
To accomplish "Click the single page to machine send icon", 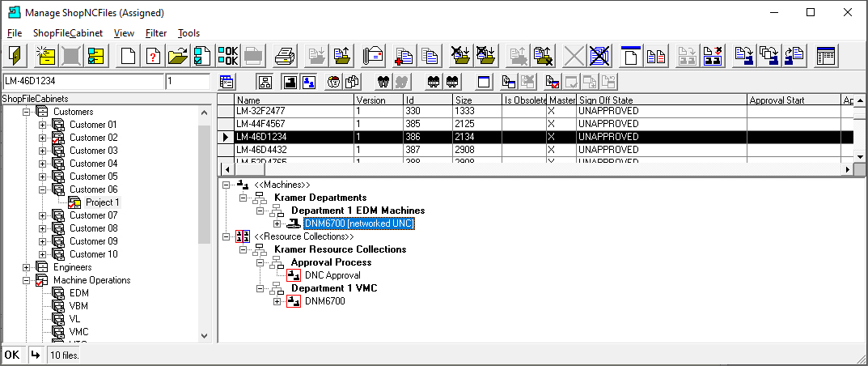I will (x=743, y=55).
